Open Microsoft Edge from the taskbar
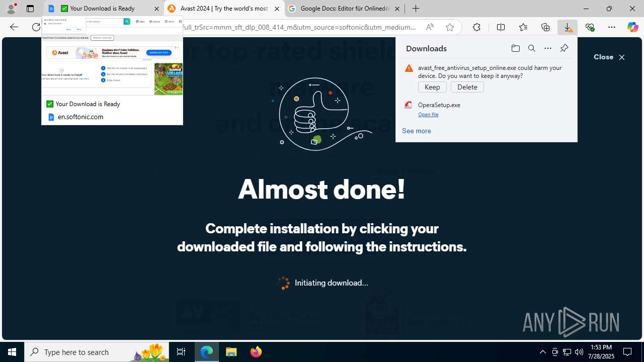The height and width of the screenshot is (362, 644). (x=207, y=352)
